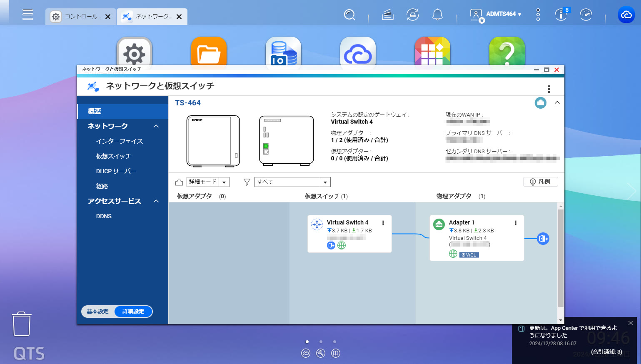Open notifications bell icon
Screen dimensions: 641x364
point(437,15)
